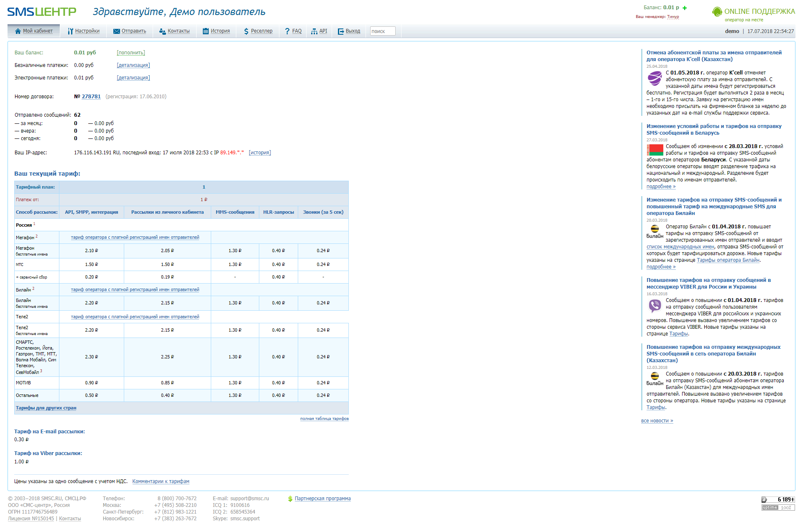Click the ONLINE ПОДДЕРЖКА text link
The height and width of the screenshot is (532, 803).
coord(760,12)
